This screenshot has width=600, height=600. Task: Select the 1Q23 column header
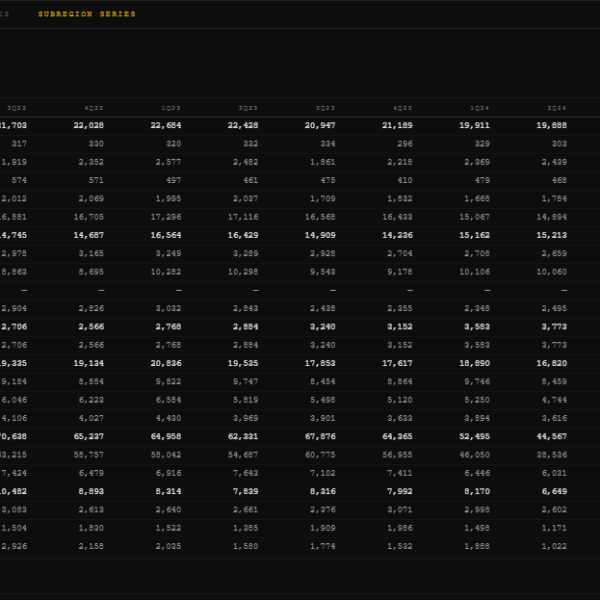tap(171, 108)
